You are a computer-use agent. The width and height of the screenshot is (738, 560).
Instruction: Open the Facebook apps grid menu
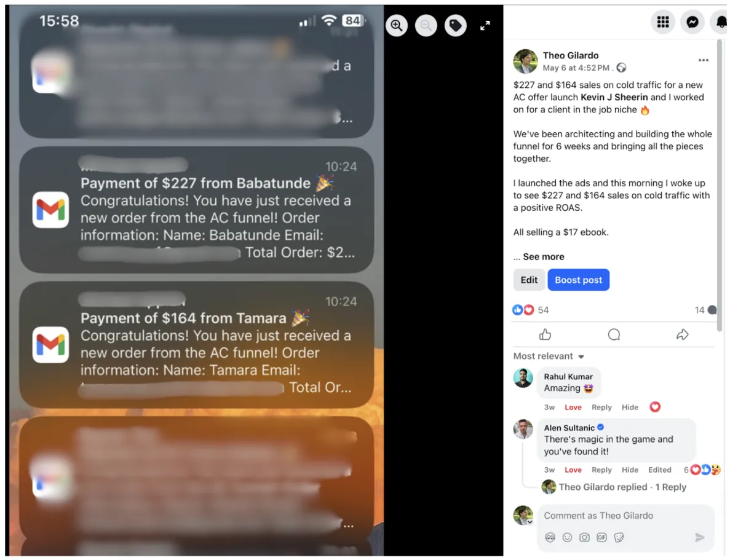tap(663, 22)
